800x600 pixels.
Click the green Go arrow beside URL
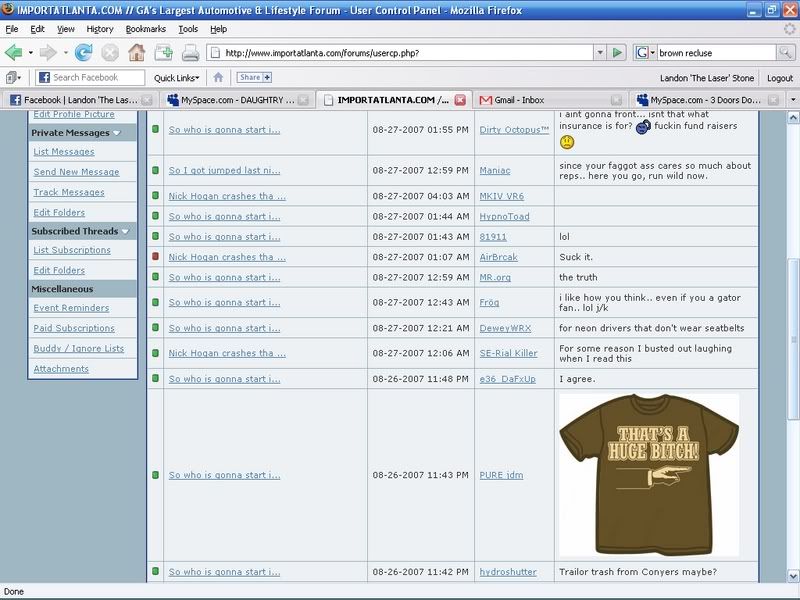[617, 52]
